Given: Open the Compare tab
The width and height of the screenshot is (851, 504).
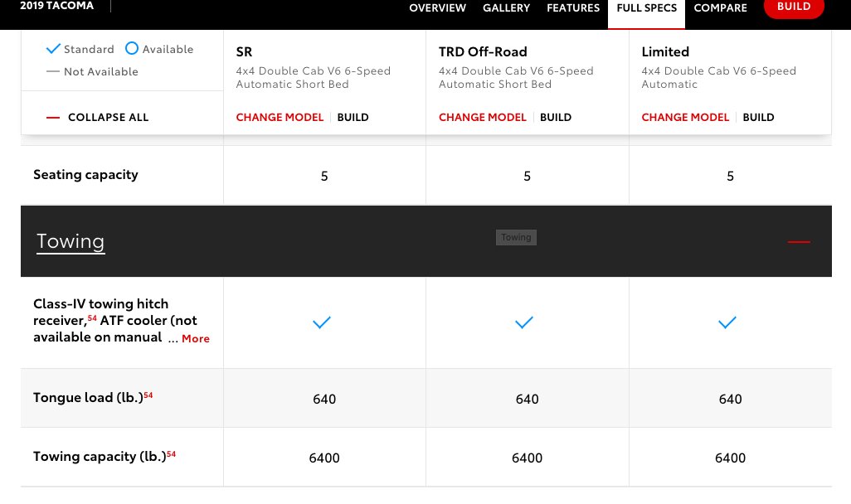Looking at the screenshot, I should [x=720, y=8].
